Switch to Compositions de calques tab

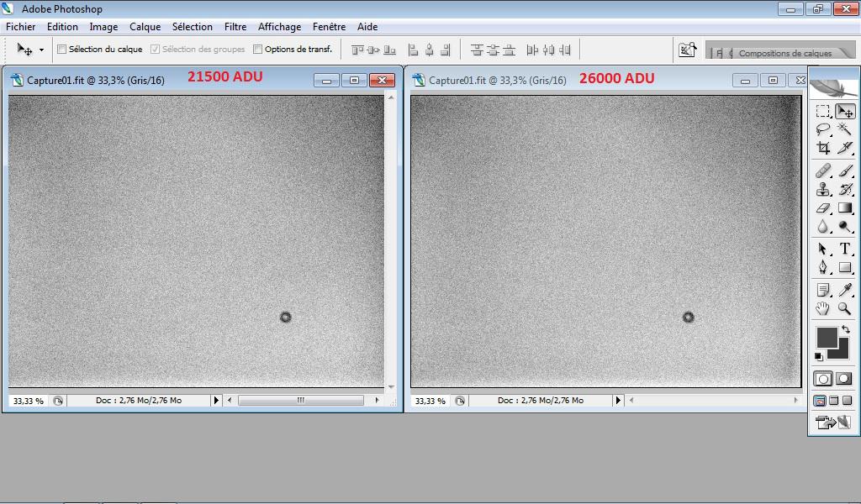pyautogui.click(x=785, y=53)
